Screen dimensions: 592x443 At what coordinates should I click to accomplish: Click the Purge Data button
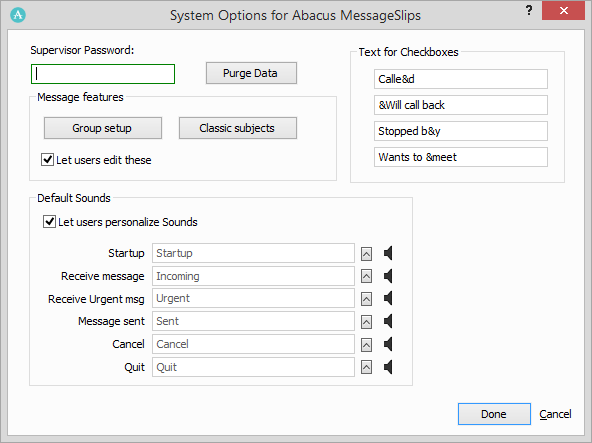pos(251,73)
